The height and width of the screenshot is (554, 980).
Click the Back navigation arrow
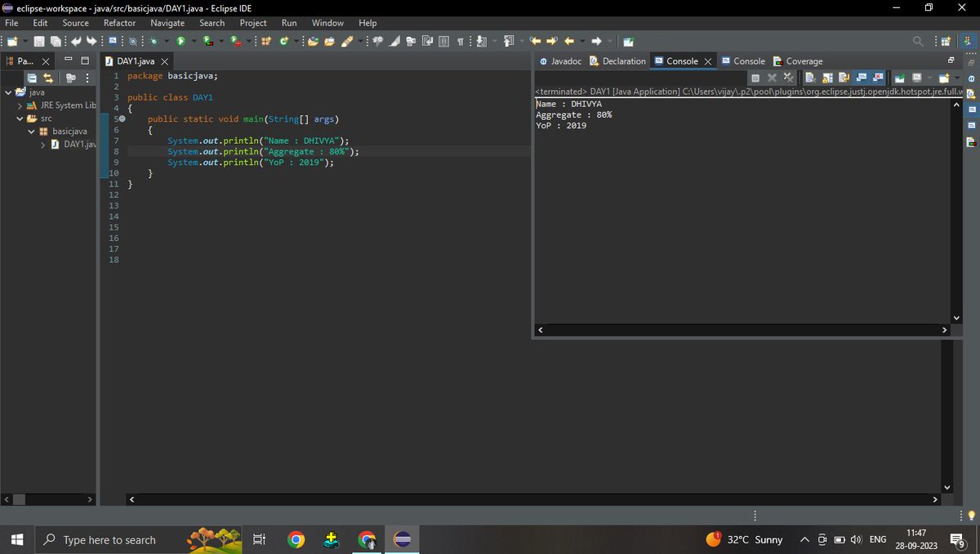click(568, 41)
